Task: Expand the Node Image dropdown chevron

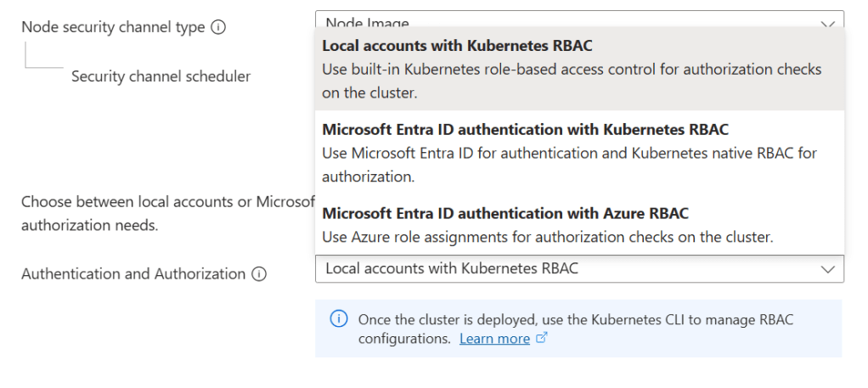Action: (827, 23)
